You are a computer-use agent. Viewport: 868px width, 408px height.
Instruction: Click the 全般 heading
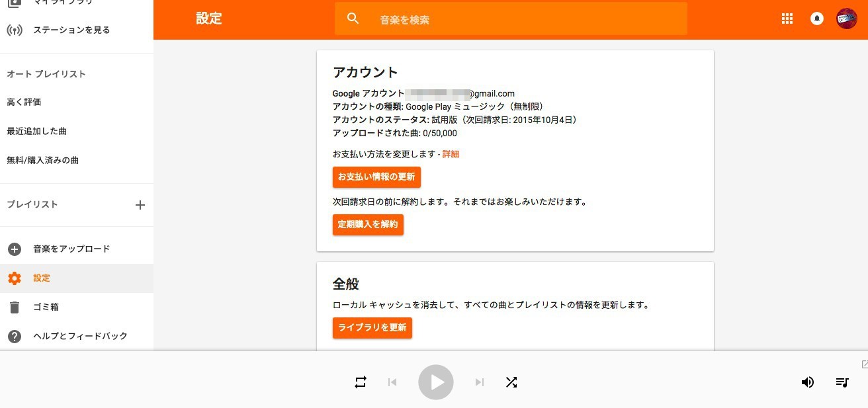point(345,284)
